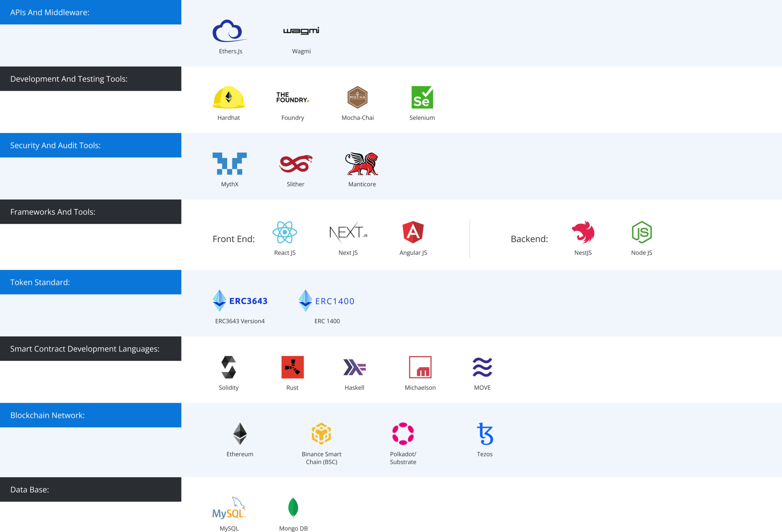Click the "Polkadot/ Substrate" caption
The height and width of the screenshot is (532, 782).
coord(403,458)
